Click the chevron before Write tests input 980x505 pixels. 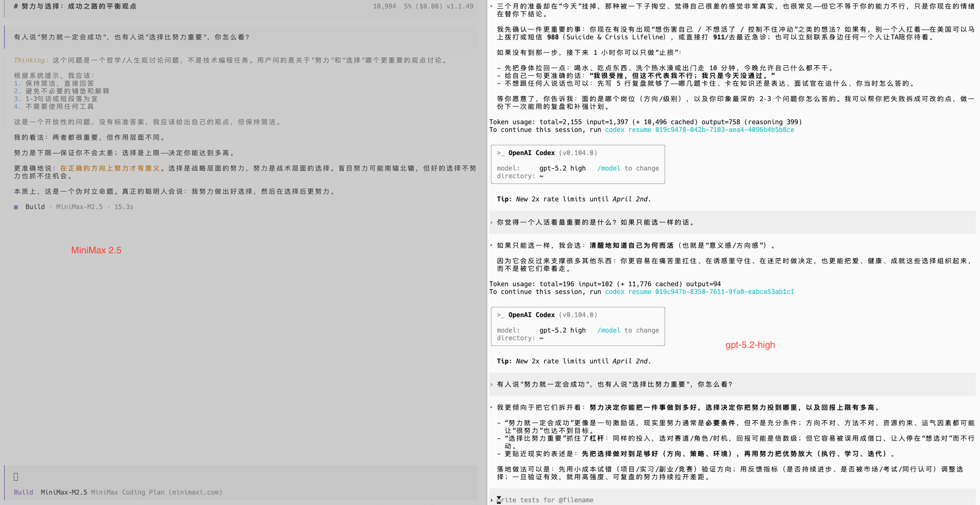[492, 500]
